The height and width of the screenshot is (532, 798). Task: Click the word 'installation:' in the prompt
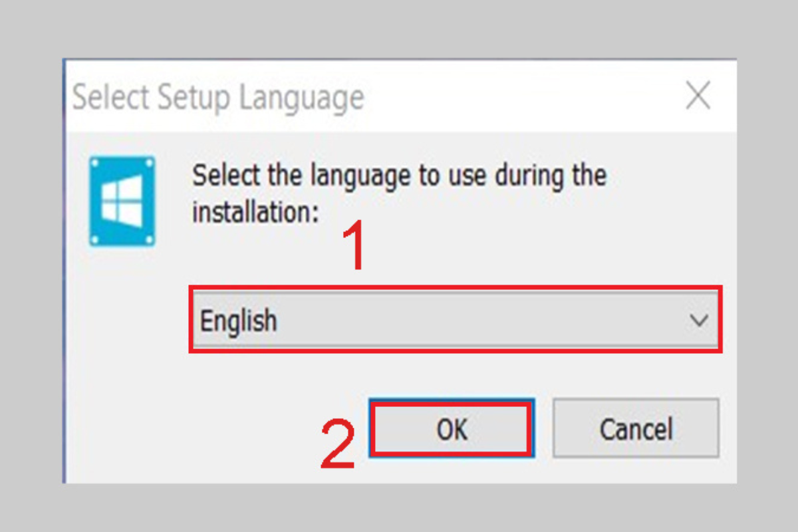tap(256, 212)
